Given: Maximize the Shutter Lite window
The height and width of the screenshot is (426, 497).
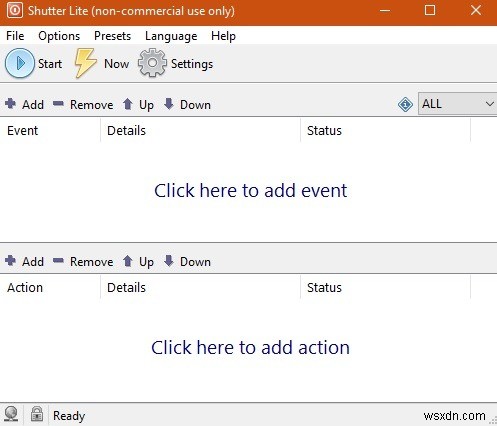Looking at the screenshot, I should 430,11.
